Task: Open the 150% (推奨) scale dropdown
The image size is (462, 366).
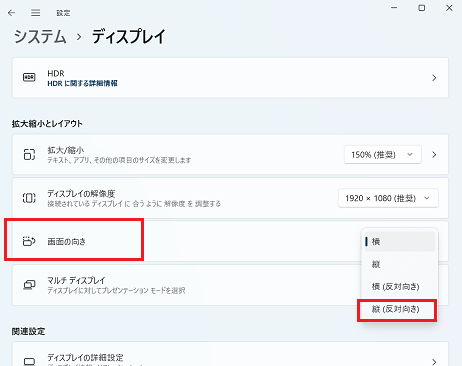Action: coord(383,155)
